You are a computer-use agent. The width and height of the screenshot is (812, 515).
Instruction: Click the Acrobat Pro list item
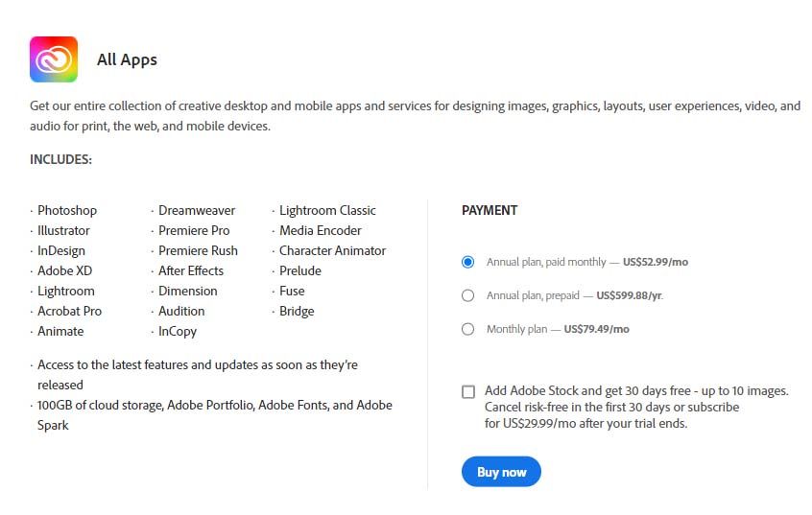tap(69, 311)
